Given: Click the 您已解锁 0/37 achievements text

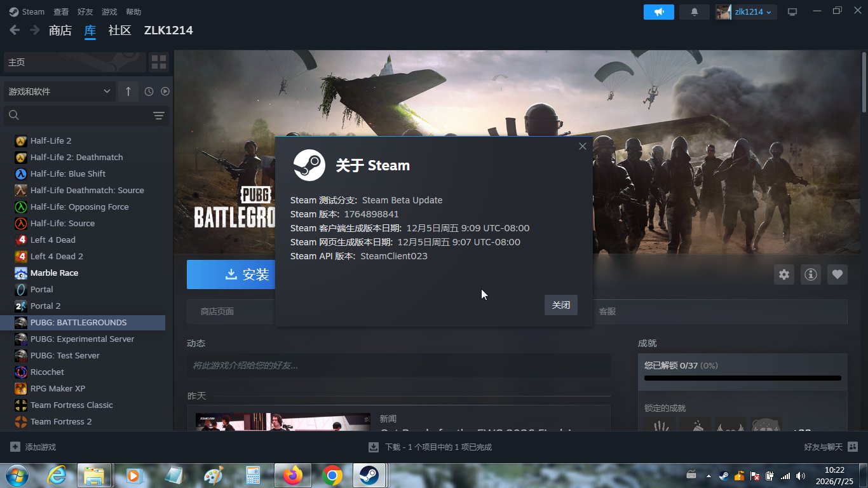Looking at the screenshot, I should [681, 365].
